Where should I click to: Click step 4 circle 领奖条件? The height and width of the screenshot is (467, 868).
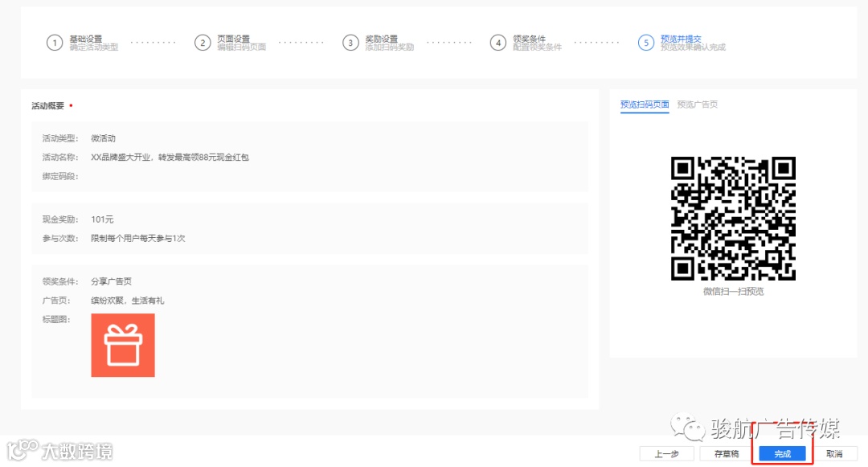coord(498,43)
